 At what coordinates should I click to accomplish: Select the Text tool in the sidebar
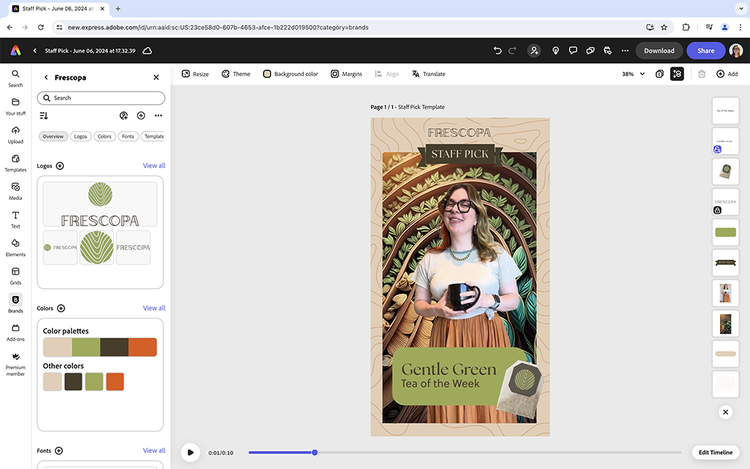pos(15,216)
